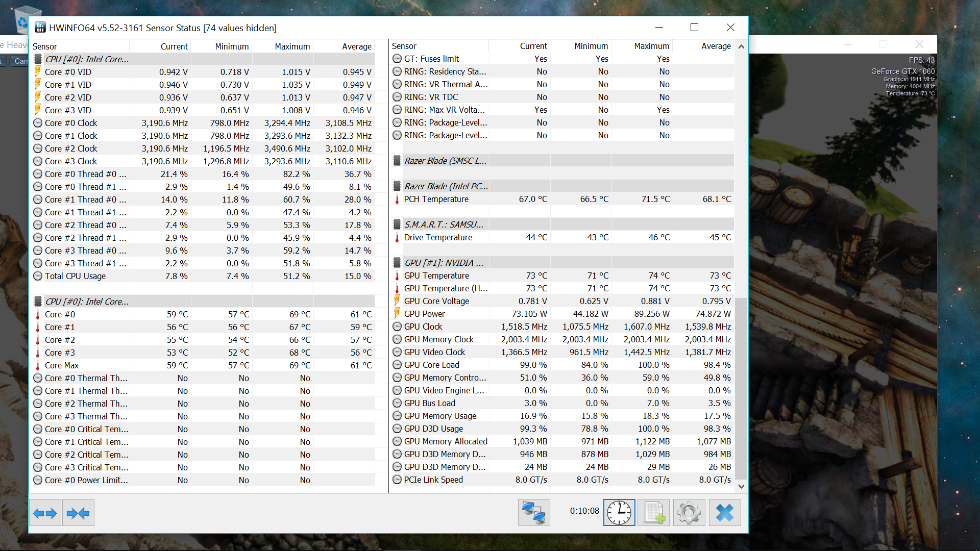Select the GPU Memory Usage row

(562, 416)
